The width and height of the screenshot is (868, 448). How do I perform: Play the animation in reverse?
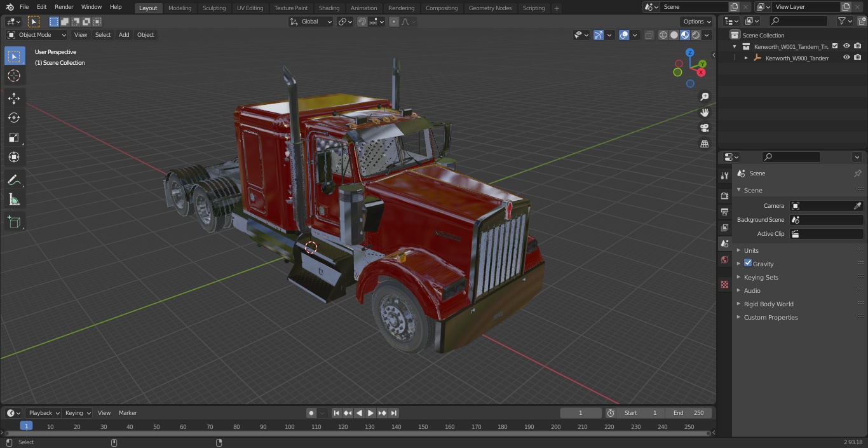point(359,413)
